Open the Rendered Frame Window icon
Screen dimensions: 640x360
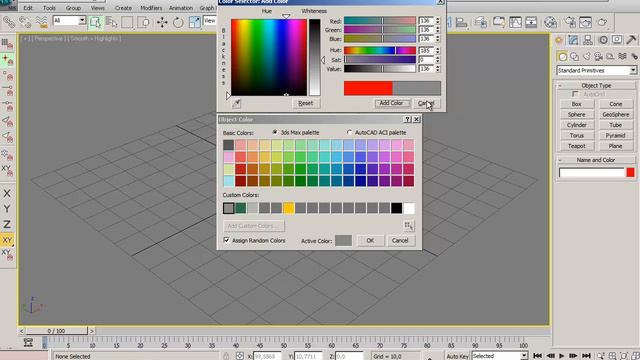585,22
